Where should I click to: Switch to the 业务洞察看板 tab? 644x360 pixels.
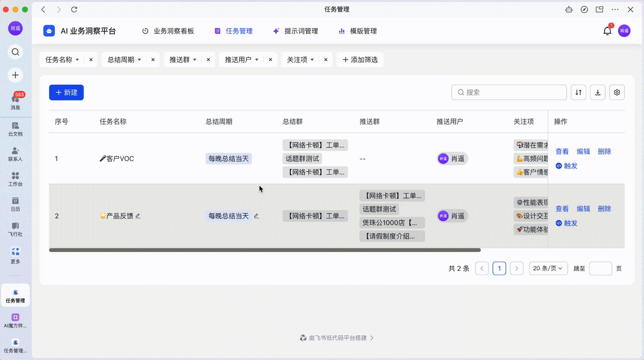(168, 31)
